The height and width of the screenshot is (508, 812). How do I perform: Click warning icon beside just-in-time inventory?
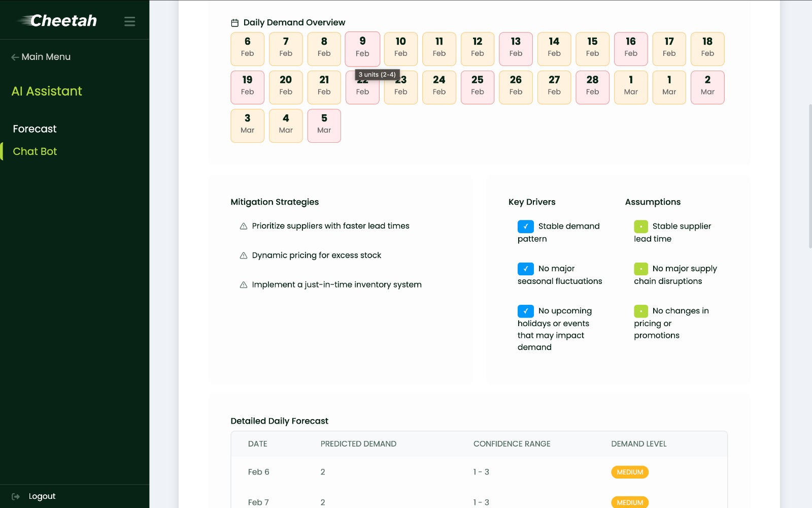244,285
